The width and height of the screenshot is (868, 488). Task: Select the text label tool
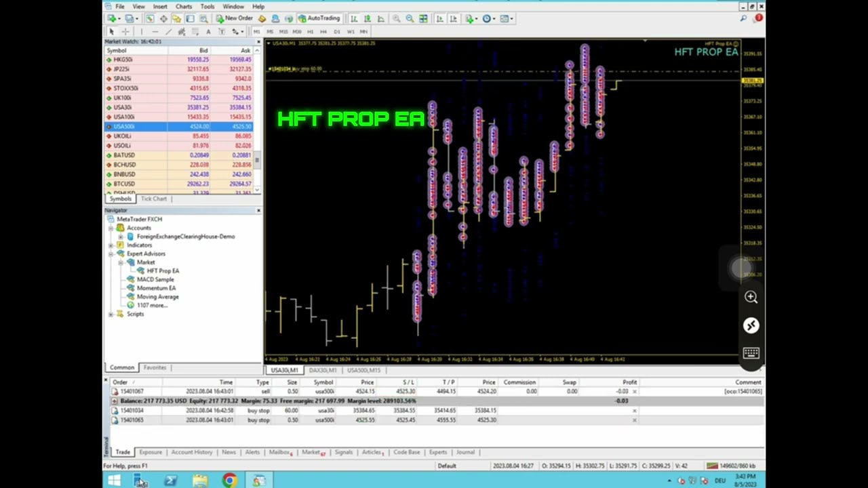coord(221,32)
